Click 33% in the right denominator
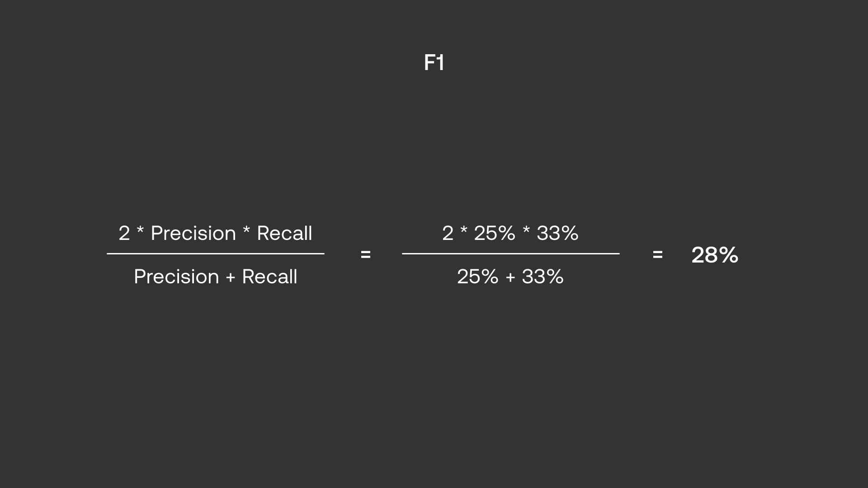This screenshot has width=868, height=488. (x=542, y=277)
